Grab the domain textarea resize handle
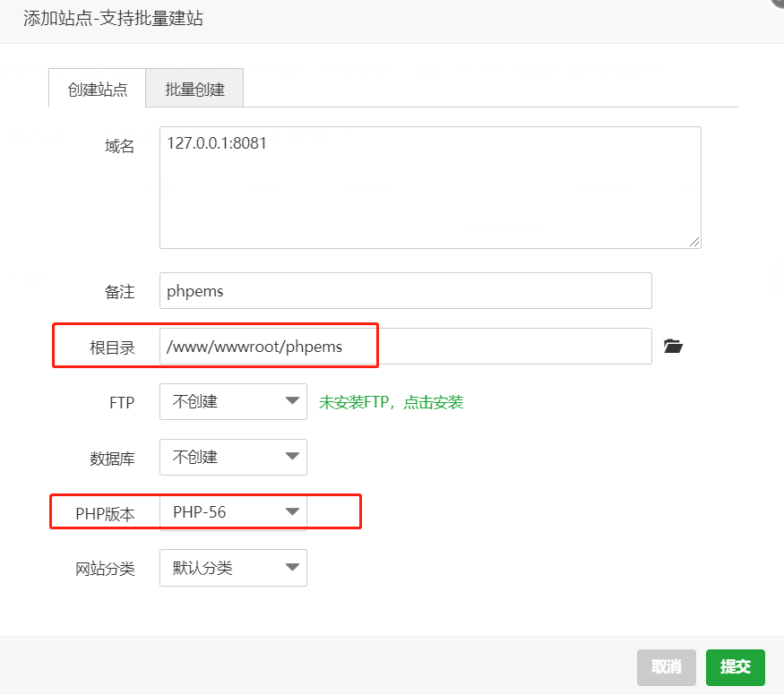Image resolution: width=784 pixels, height=695 pixels. click(x=694, y=242)
